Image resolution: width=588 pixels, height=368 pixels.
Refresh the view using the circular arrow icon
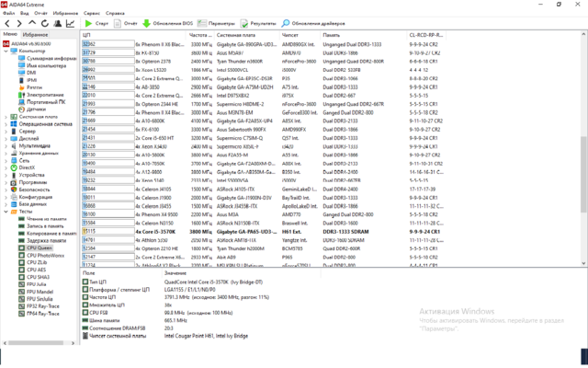click(45, 23)
